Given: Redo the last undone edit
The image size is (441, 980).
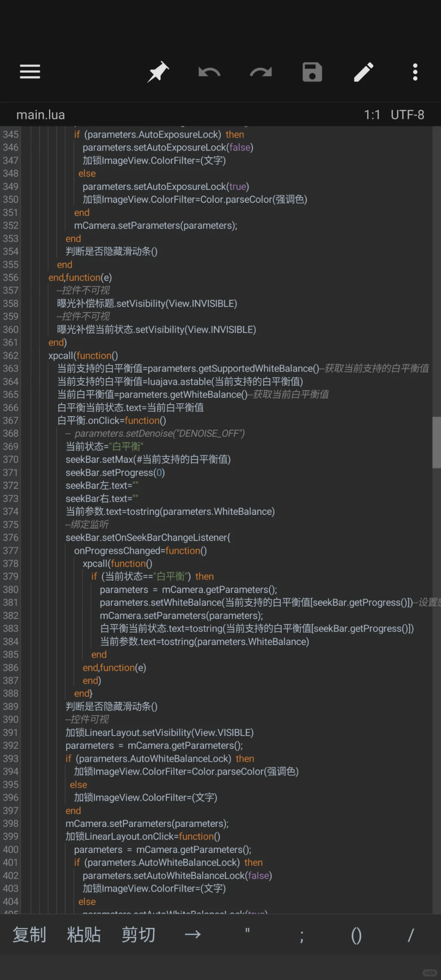Looking at the screenshot, I should pos(261,72).
